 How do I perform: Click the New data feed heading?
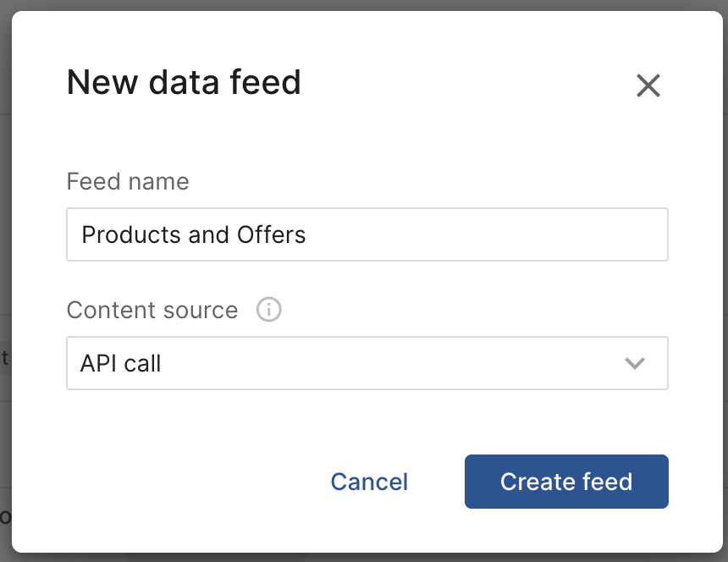tap(184, 82)
